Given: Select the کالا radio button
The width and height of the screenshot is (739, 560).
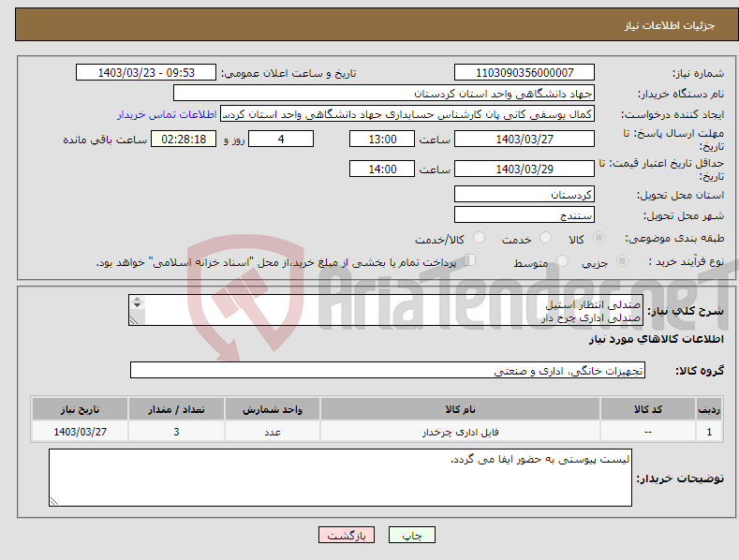Looking at the screenshot, I should [x=599, y=238].
